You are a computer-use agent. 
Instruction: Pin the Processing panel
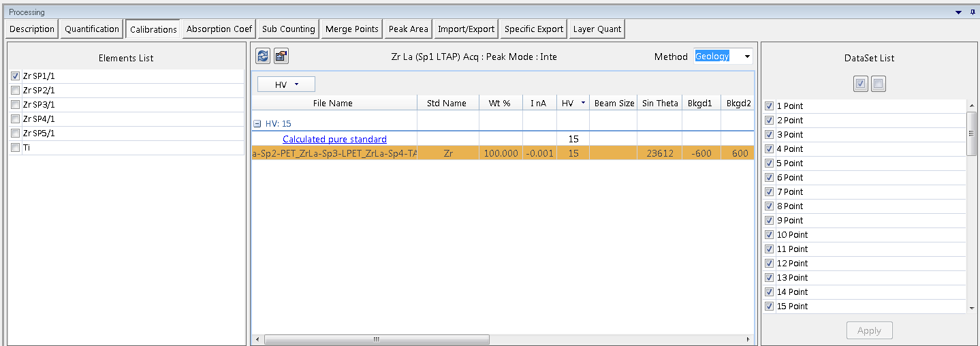pyautogui.click(x=973, y=12)
